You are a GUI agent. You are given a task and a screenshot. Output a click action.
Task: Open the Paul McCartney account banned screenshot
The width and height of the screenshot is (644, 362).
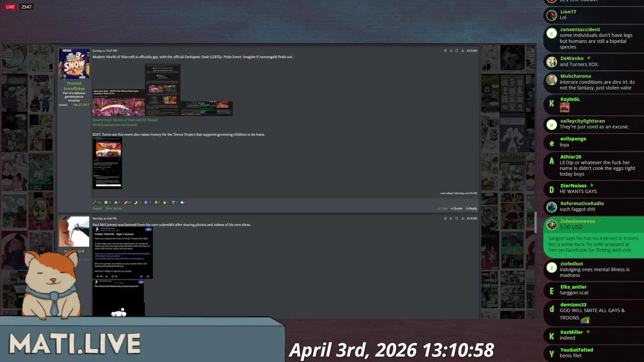pyautogui.click(x=119, y=299)
